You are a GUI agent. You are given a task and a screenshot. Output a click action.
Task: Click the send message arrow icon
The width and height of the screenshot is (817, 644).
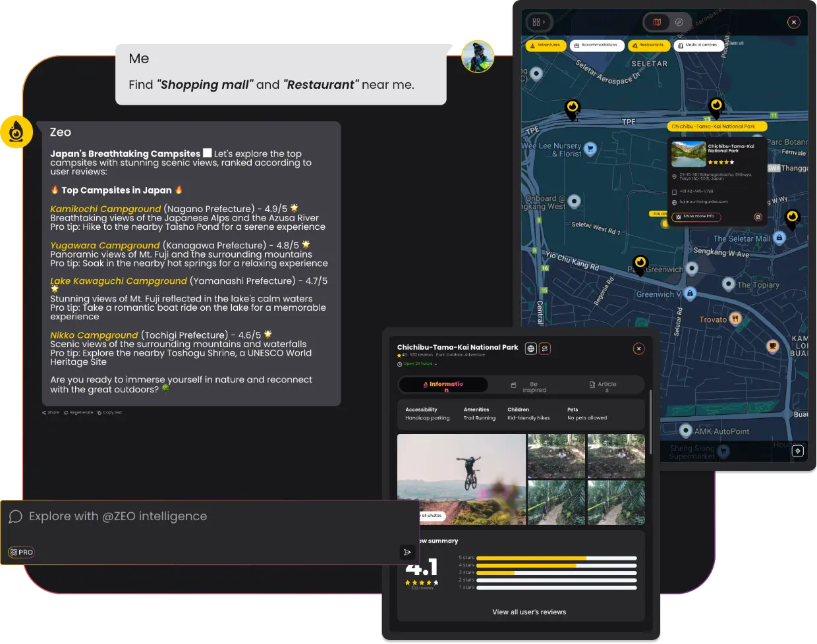click(408, 552)
